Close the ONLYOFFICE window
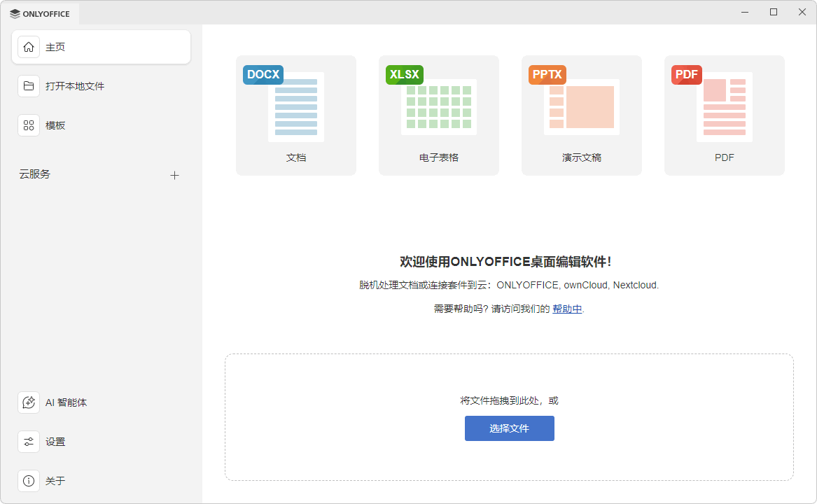The width and height of the screenshot is (817, 504). click(x=802, y=12)
